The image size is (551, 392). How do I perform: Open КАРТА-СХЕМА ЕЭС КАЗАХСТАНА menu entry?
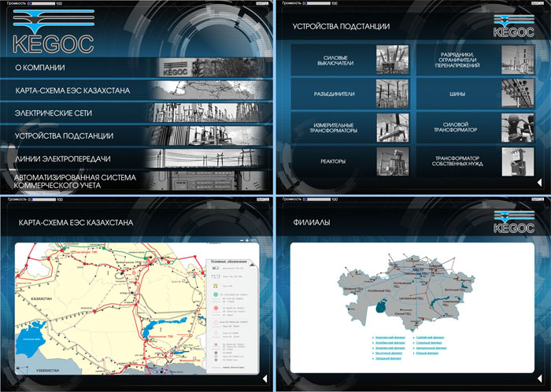point(136,91)
